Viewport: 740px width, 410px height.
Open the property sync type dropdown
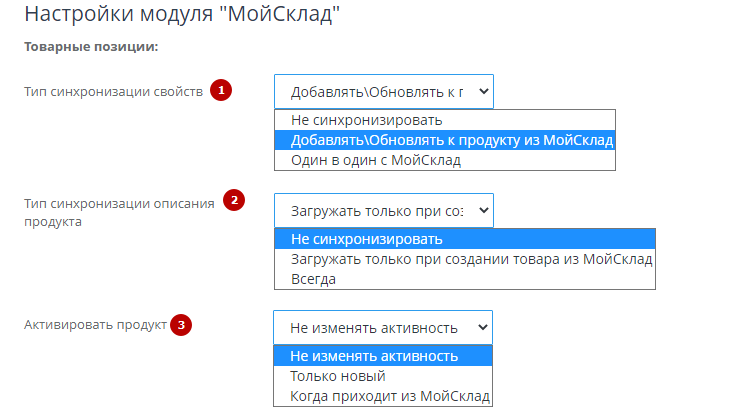pos(384,92)
